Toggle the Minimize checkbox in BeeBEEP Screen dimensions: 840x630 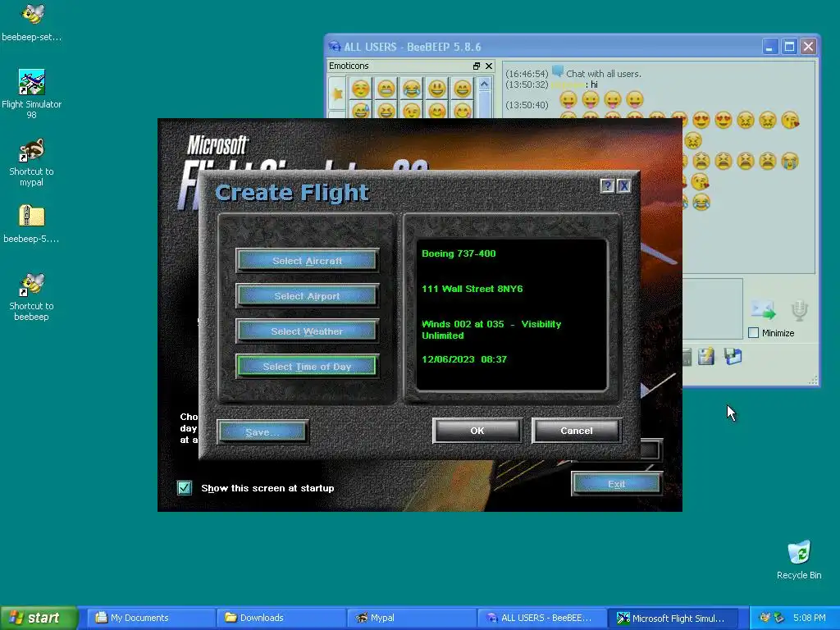(753, 333)
